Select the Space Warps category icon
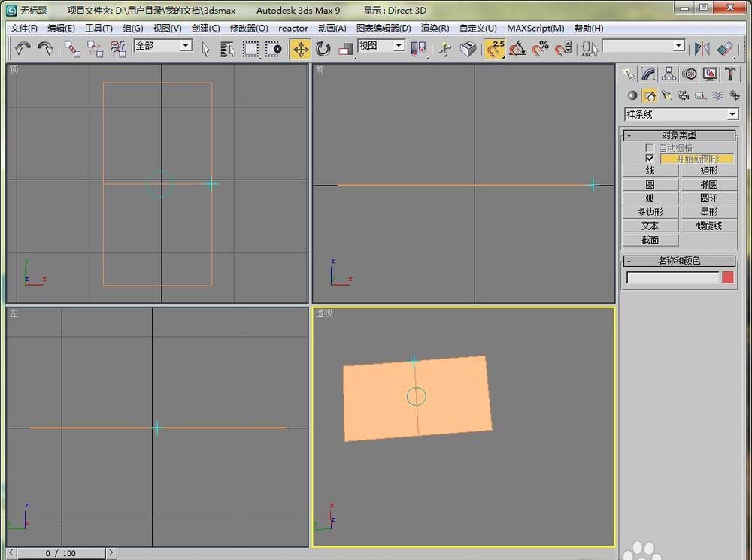This screenshot has width=752, height=560. point(717,95)
